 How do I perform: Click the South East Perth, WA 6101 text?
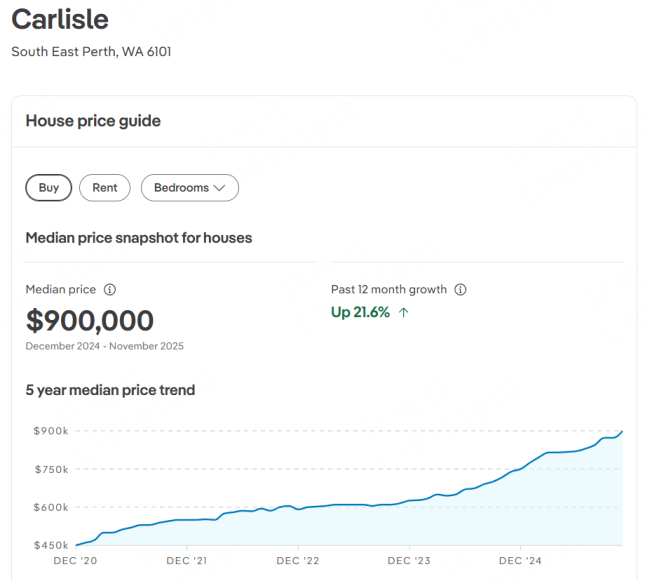click(x=91, y=51)
